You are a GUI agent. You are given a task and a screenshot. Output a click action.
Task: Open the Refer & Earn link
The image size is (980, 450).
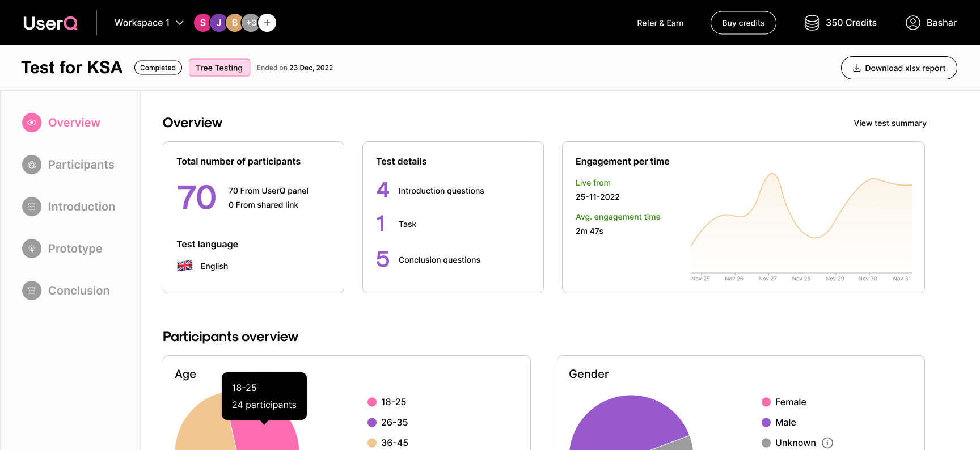pos(660,23)
